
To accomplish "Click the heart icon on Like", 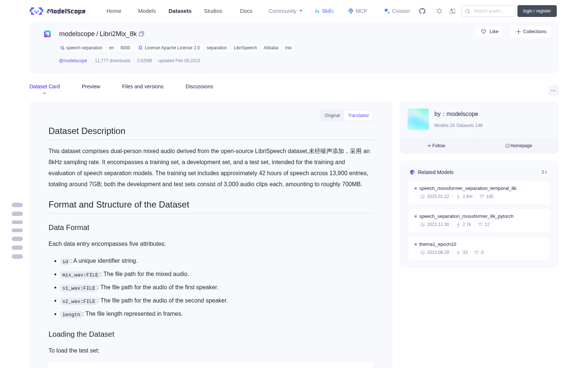I will [484, 32].
